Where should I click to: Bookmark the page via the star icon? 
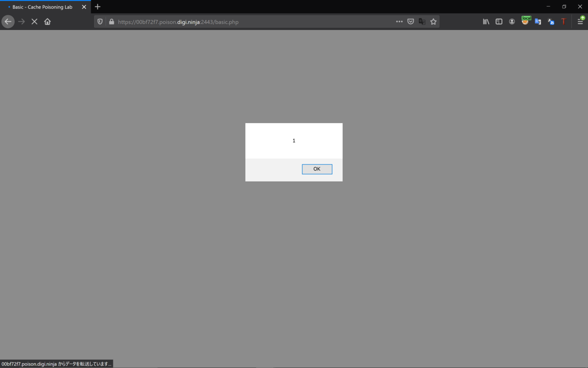[434, 21]
